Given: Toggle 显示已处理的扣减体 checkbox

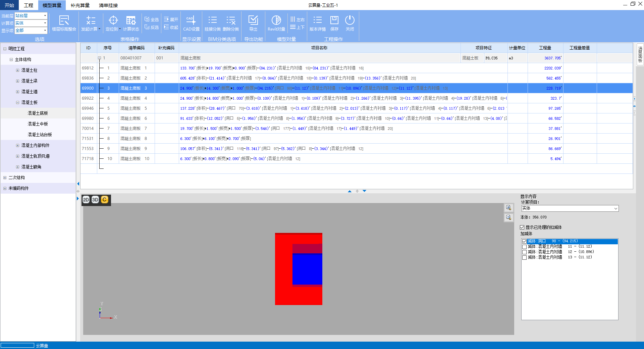Looking at the screenshot, I should [522, 228].
